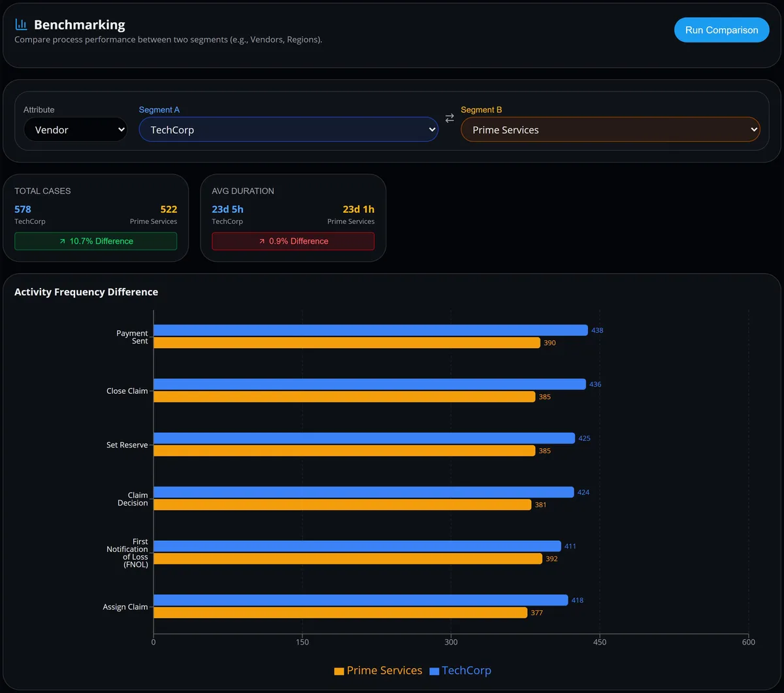This screenshot has height=693, width=784.
Task: Click the 23d 5h duration value
Action: (x=227, y=210)
